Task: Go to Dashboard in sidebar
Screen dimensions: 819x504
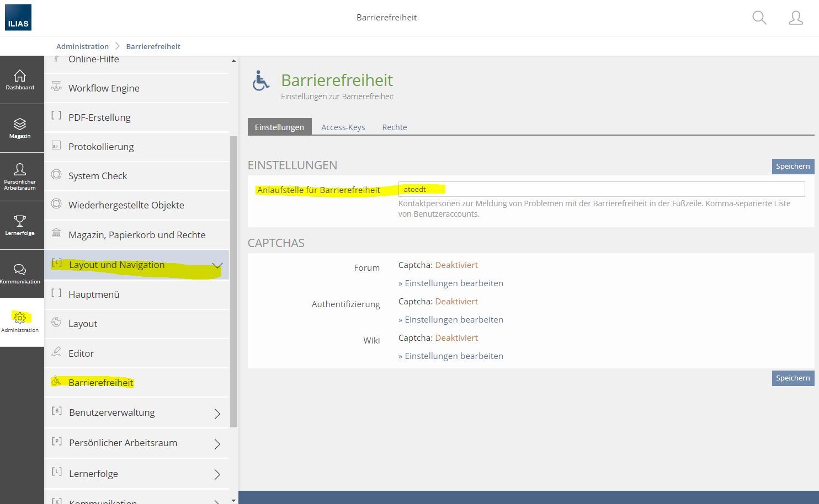Action: coord(20,80)
